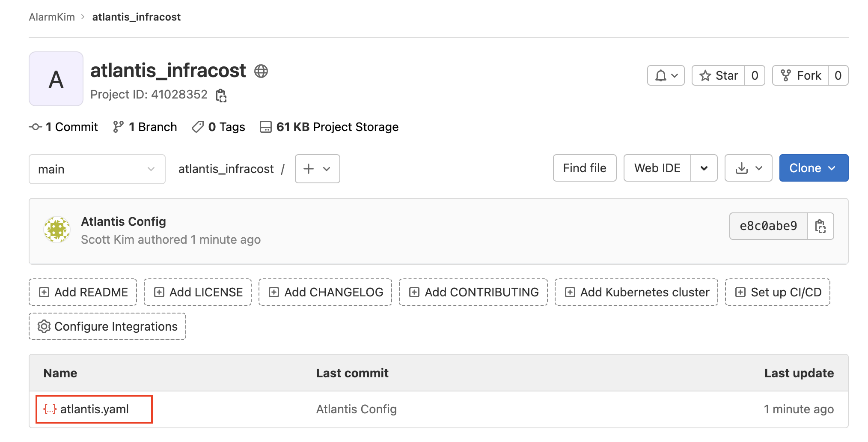View the star count 0
Image resolution: width=868 pixels, height=442 pixels.
tap(755, 76)
